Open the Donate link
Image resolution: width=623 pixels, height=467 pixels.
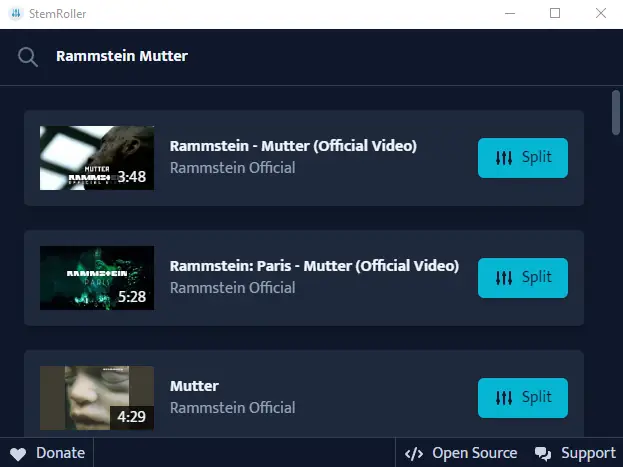[47, 453]
